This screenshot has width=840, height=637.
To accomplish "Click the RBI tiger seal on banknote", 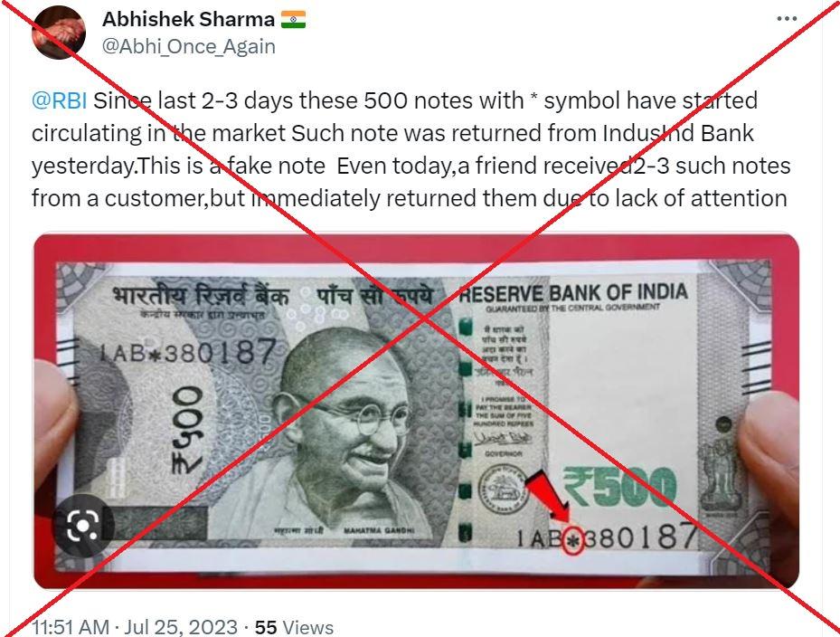I will pos(503,489).
